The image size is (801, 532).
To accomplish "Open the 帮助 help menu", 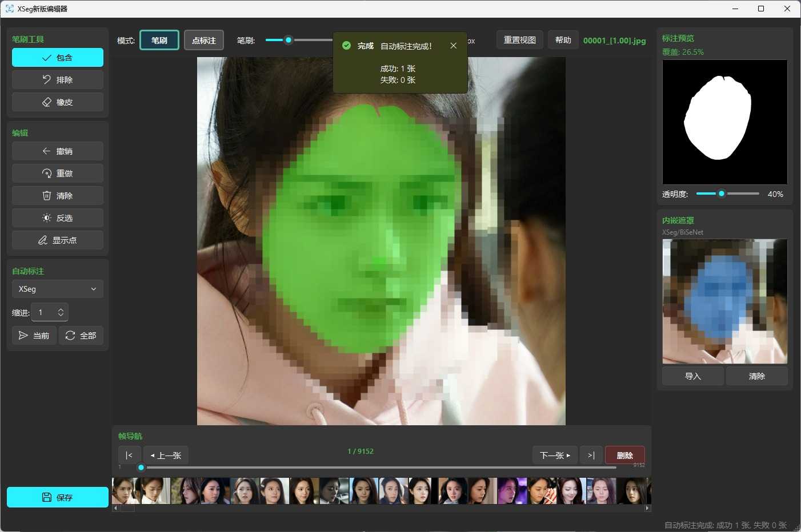I will click(563, 40).
